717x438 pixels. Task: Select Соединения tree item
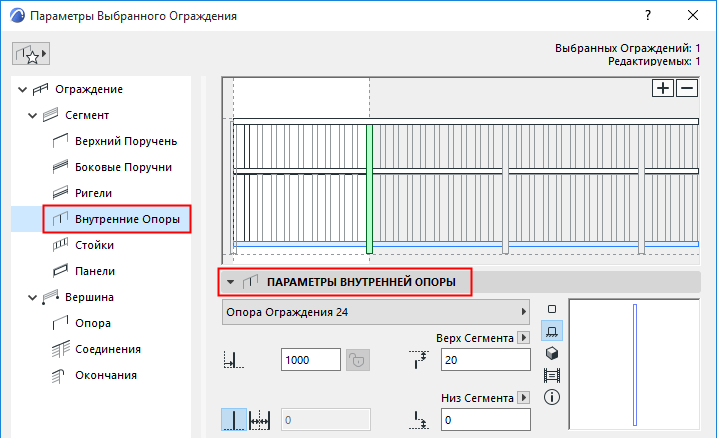pos(108,350)
